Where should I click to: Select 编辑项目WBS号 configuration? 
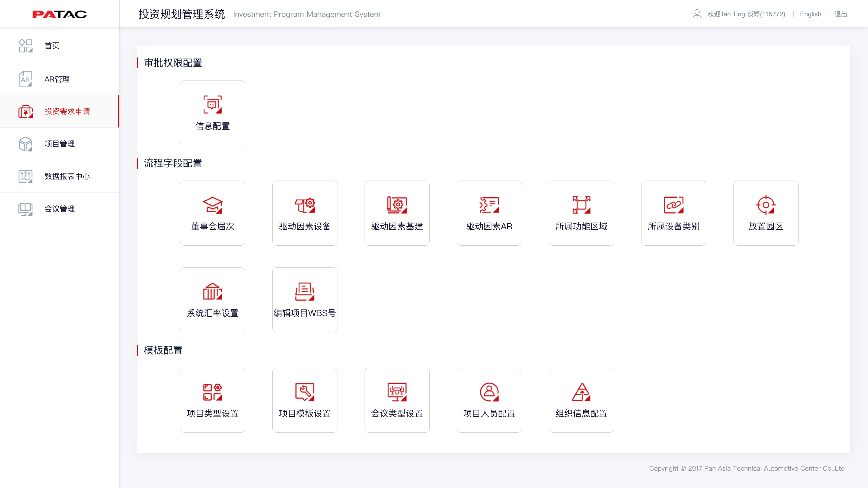coord(304,299)
